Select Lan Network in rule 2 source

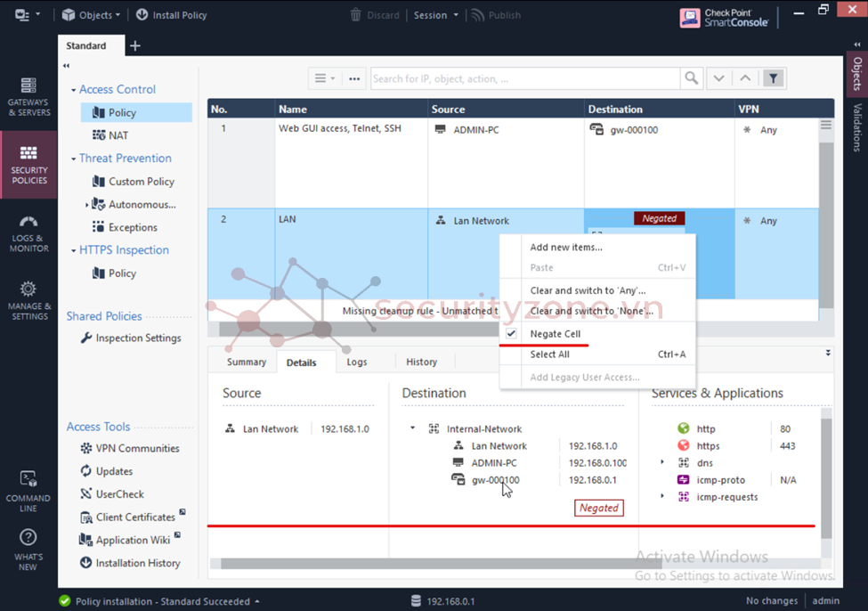click(x=472, y=221)
